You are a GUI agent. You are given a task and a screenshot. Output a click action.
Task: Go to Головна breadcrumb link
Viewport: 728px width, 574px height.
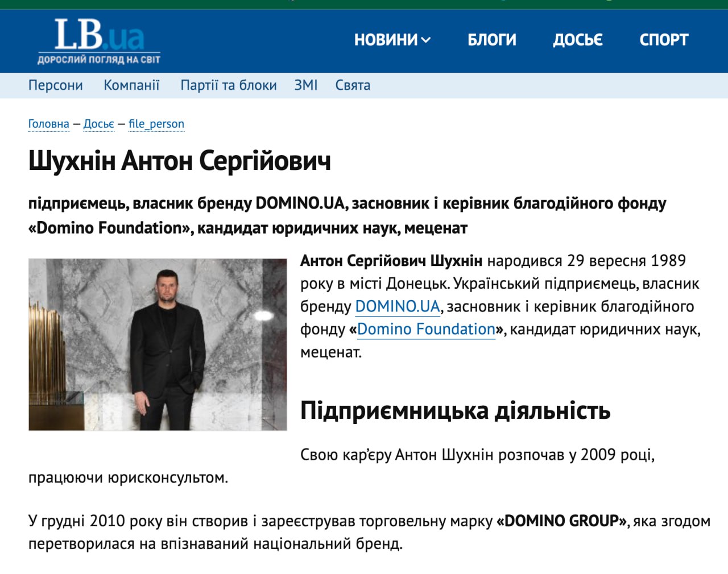click(x=49, y=124)
